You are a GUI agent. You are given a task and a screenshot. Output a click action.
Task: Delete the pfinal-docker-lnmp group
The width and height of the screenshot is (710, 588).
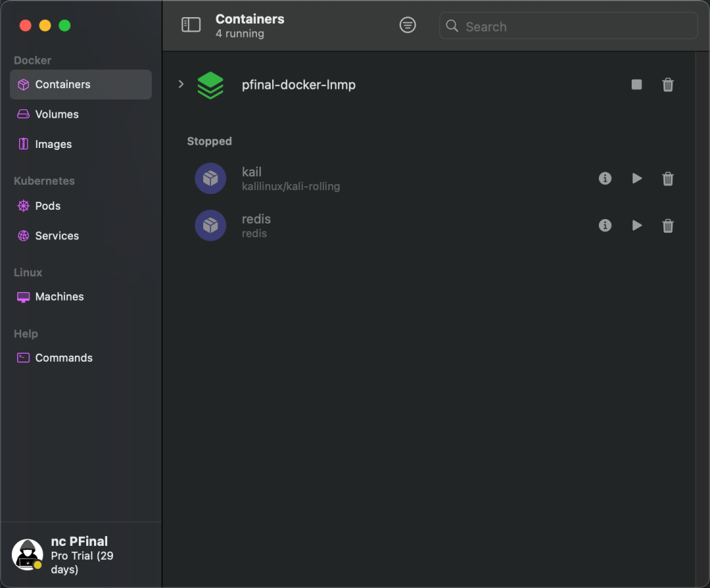[668, 85]
